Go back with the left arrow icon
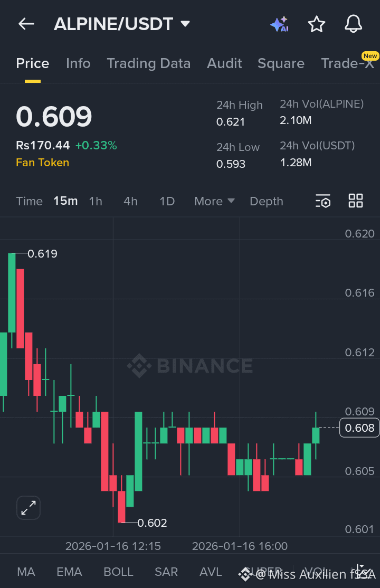The width and height of the screenshot is (380, 588). pos(26,24)
